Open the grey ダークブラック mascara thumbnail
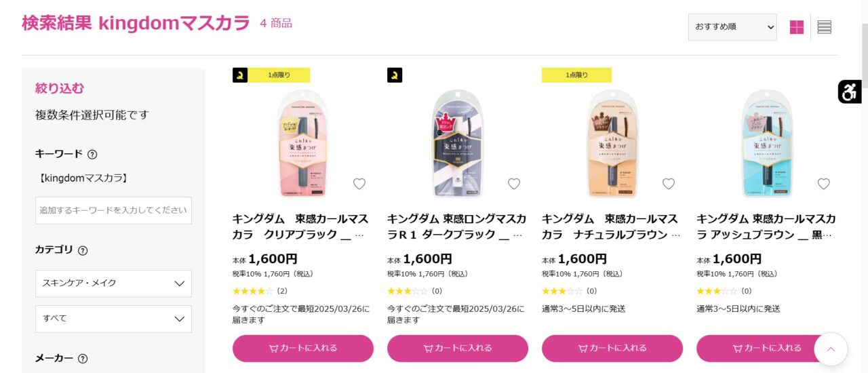Image resolution: width=868 pixels, height=373 pixels. click(x=458, y=143)
